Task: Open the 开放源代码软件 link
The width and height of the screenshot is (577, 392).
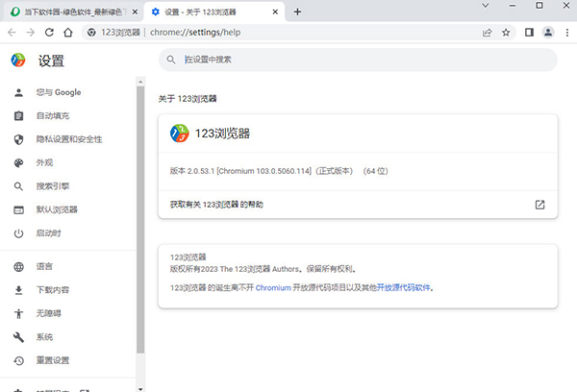Action: pyautogui.click(x=402, y=287)
